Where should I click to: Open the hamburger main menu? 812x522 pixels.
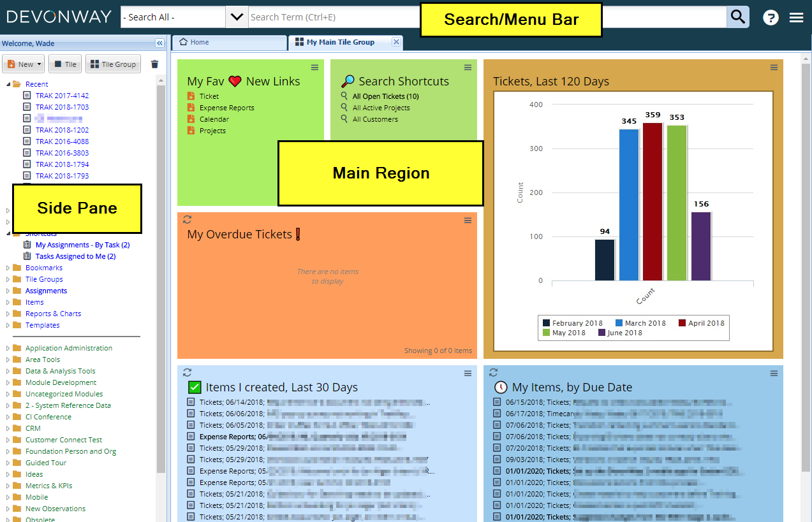(796, 18)
